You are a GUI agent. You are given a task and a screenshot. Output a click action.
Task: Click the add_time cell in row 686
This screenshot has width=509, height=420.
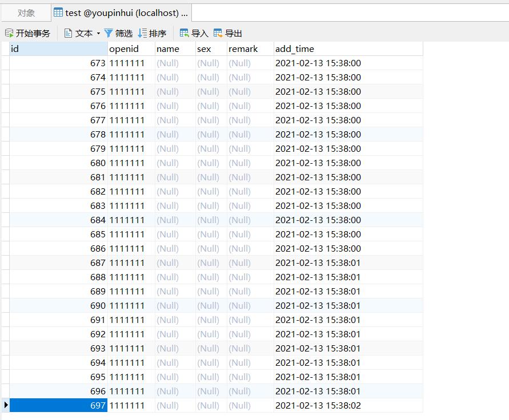click(x=348, y=248)
